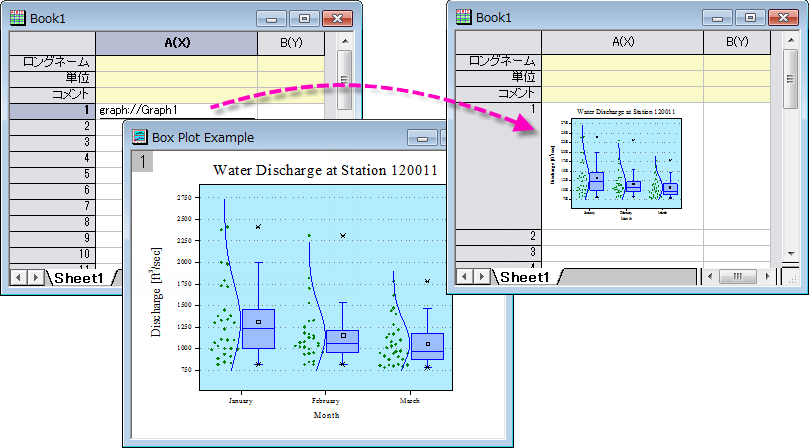The width and height of the screenshot is (809, 448).
Task: Click the graph icon in Box Plot Example title bar
Action: (139, 137)
